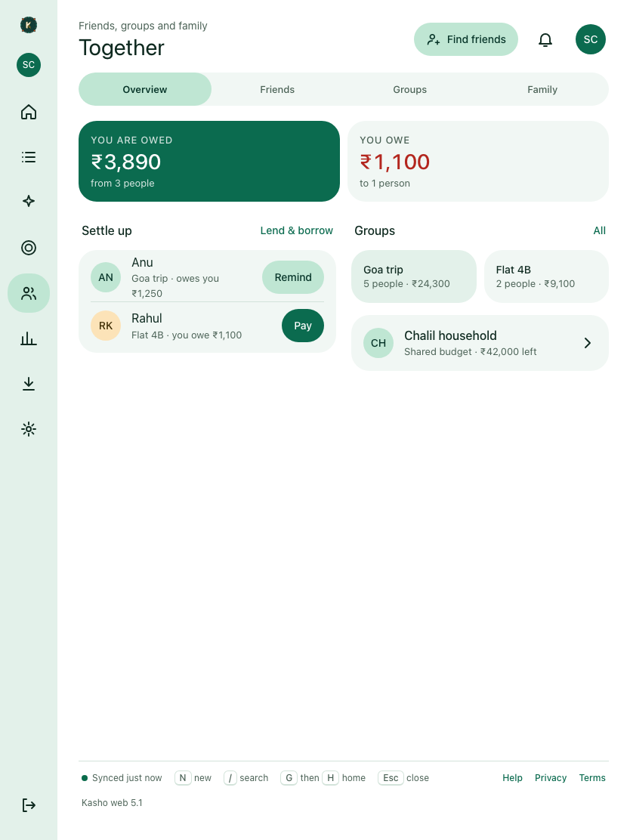Click the Find friends button
This screenshot has height=840, width=630.
tap(466, 39)
